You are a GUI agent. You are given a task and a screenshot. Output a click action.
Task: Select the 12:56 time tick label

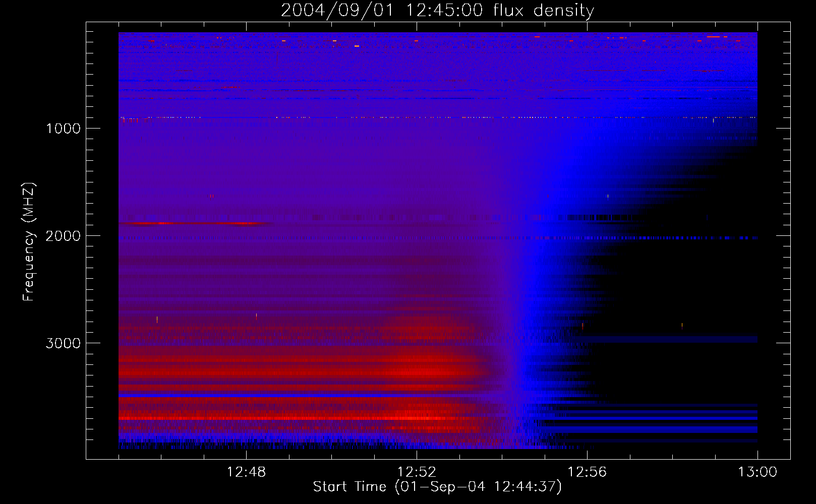[587, 472]
